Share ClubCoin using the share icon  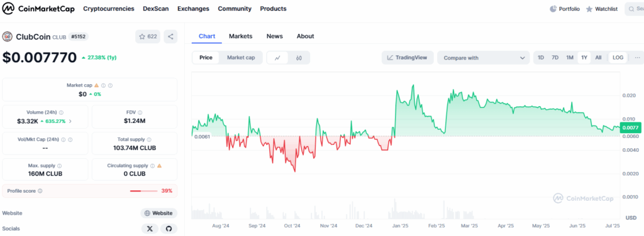170,36
